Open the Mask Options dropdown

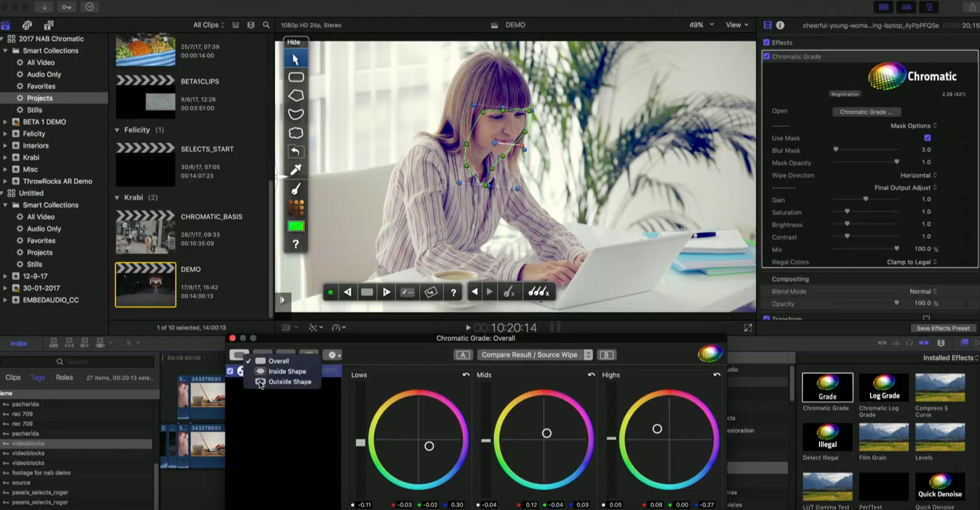tap(914, 126)
